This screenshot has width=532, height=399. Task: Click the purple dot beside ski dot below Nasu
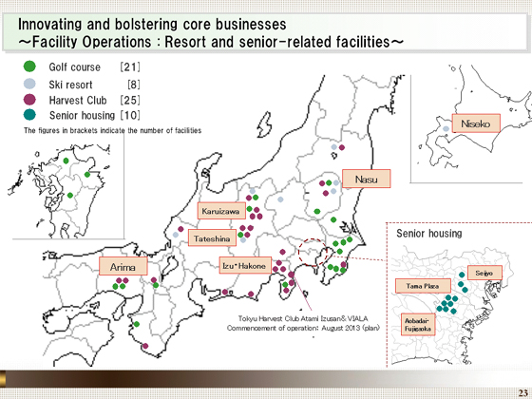[x=326, y=193]
